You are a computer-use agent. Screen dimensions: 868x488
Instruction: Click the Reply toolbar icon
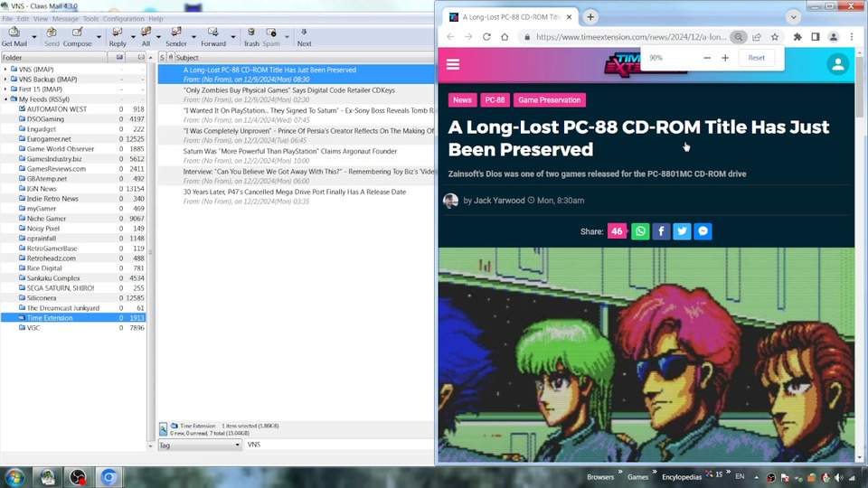click(x=118, y=33)
